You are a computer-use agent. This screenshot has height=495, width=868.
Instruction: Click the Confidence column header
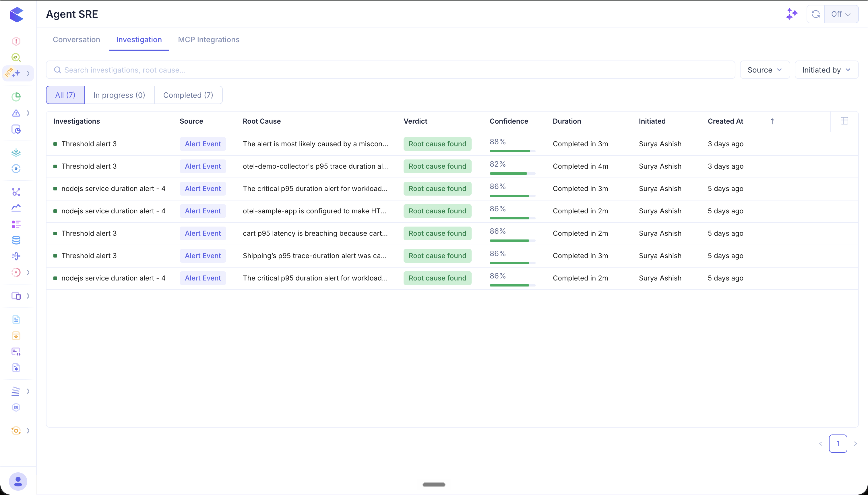509,121
